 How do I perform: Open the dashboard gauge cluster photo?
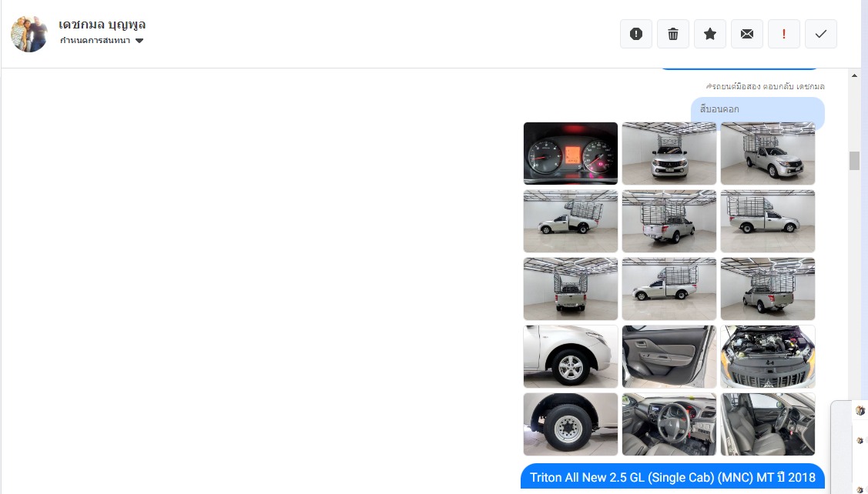tap(571, 153)
